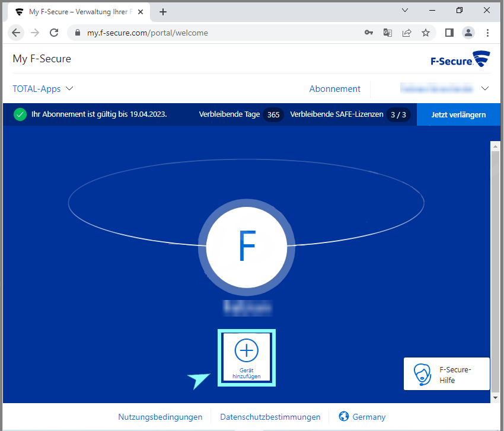Click the 3 / 3 SAFE licenses badge
Screen dimensions: 504x431
coord(398,115)
